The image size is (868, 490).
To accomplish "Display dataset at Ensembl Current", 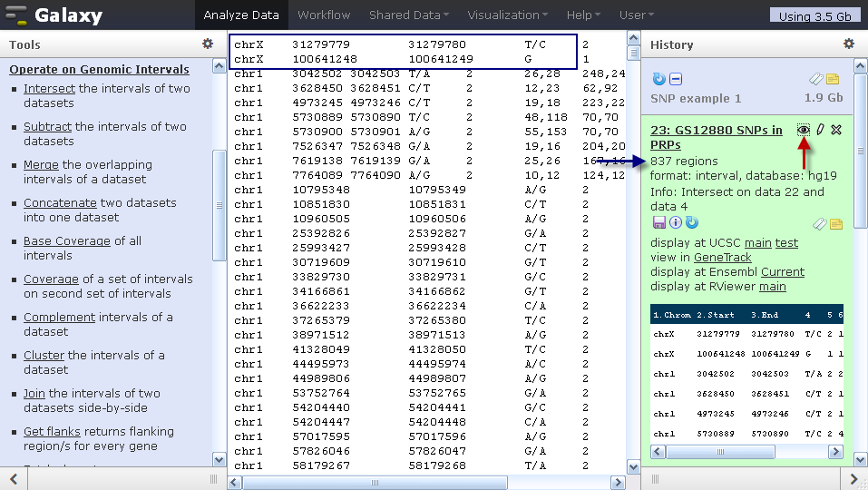I will point(783,272).
